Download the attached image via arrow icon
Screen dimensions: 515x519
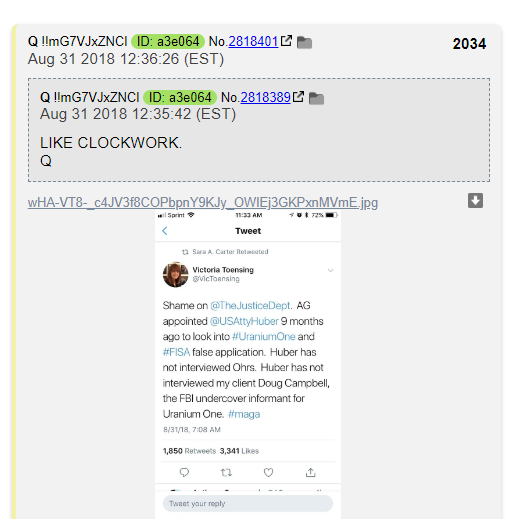(x=475, y=200)
